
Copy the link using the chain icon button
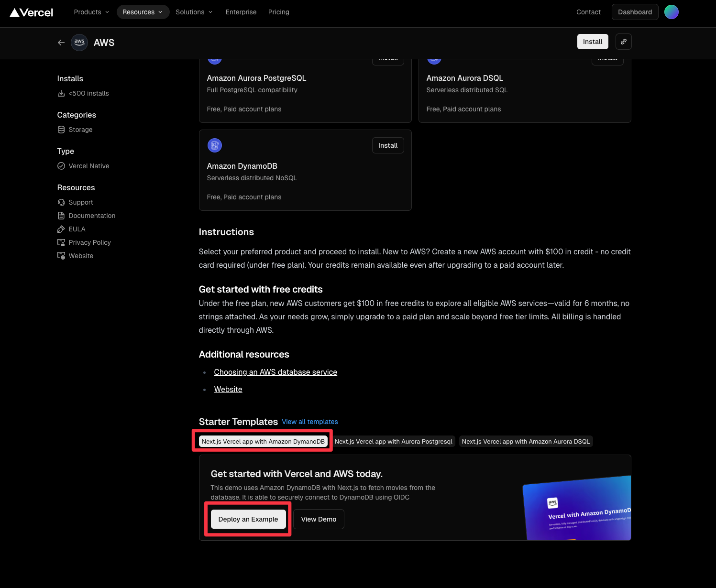(x=623, y=42)
